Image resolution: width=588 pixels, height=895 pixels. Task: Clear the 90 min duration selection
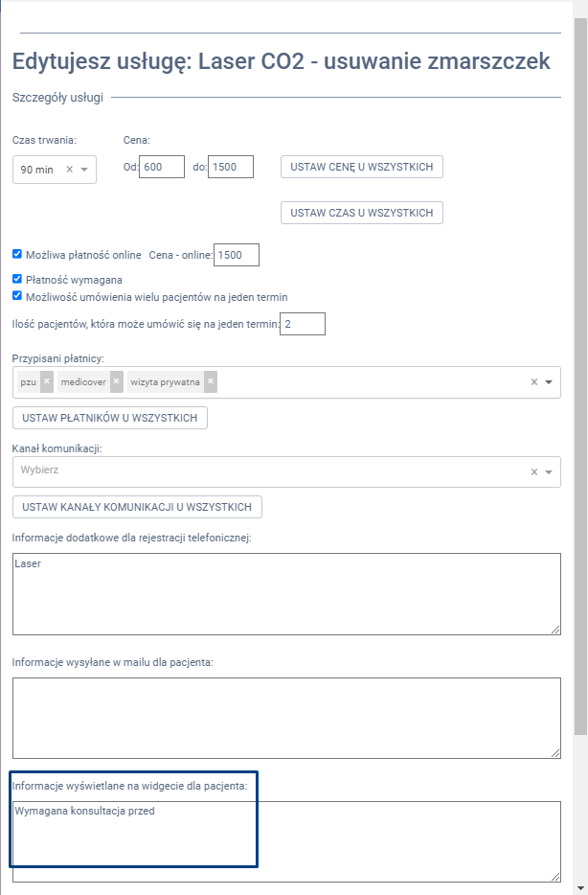[x=69, y=170]
